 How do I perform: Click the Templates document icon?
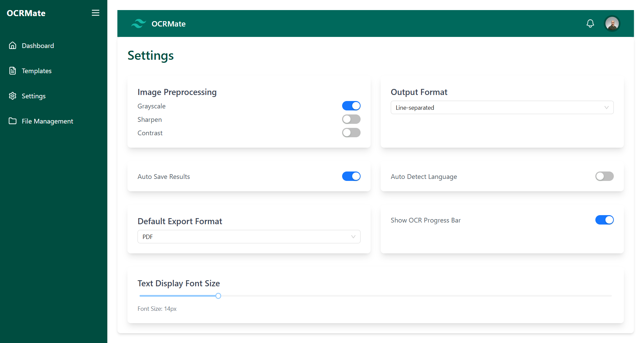pyautogui.click(x=12, y=70)
